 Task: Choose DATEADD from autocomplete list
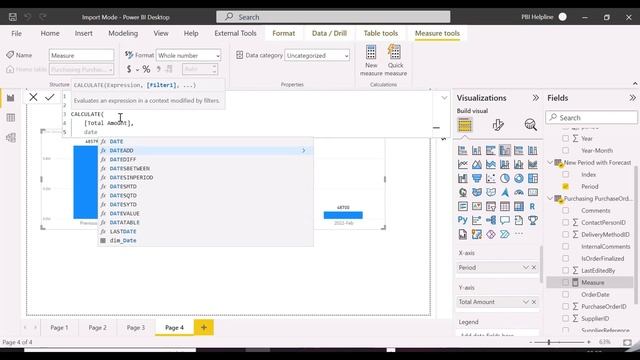tap(205, 150)
